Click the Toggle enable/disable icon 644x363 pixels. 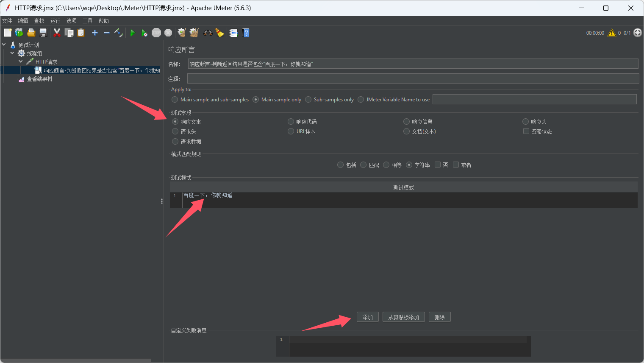point(119,33)
